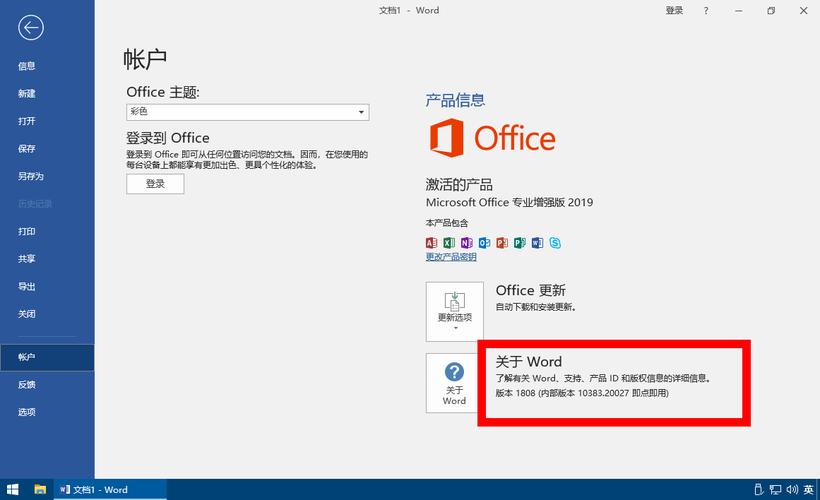Click the Outlook app icon
The width and height of the screenshot is (820, 500).
[x=485, y=243]
